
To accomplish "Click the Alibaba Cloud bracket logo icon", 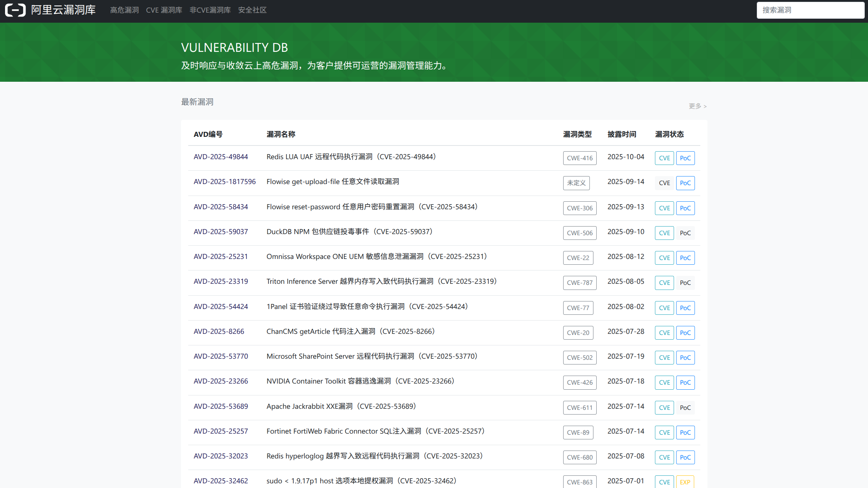I will pyautogui.click(x=15, y=10).
